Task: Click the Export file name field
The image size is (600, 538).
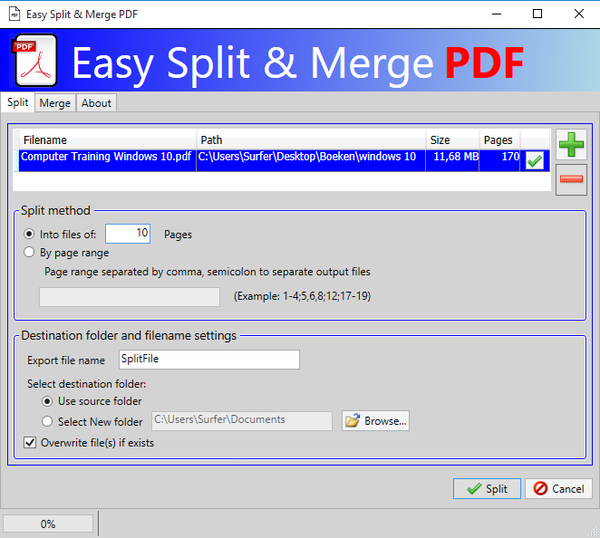Action: 207,359
